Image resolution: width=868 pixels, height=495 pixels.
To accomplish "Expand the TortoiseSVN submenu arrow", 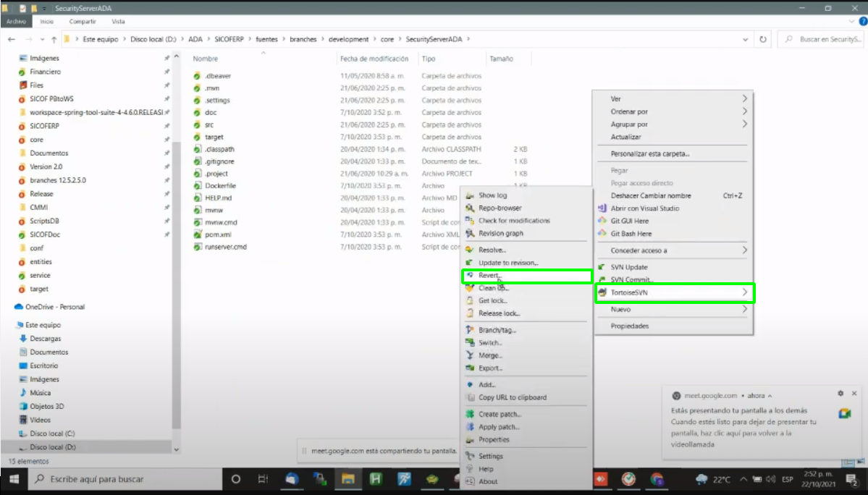I will point(745,292).
